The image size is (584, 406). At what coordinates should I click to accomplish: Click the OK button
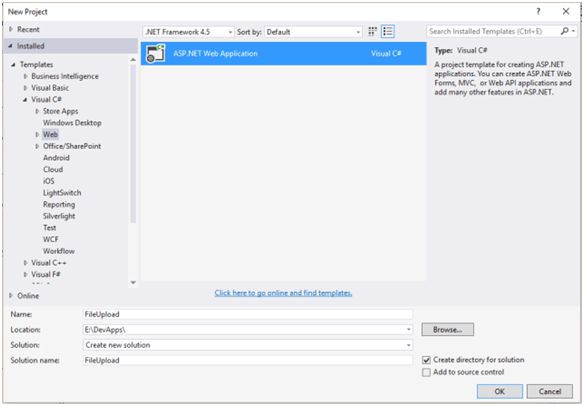(x=499, y=391)
